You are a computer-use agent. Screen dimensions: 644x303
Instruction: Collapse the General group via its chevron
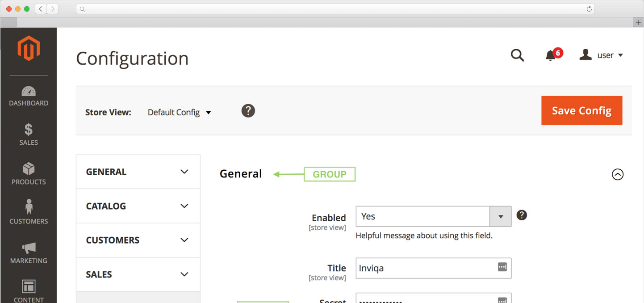[618, 174]
